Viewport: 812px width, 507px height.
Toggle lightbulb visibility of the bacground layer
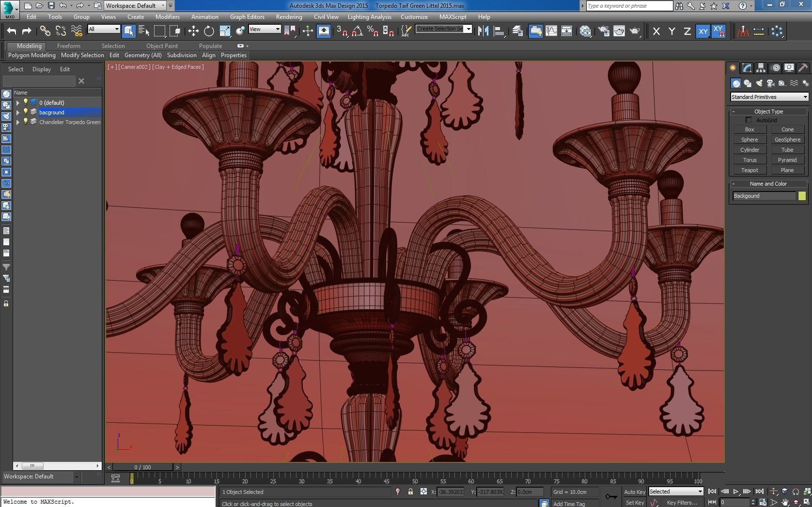(x=26, y=112)
